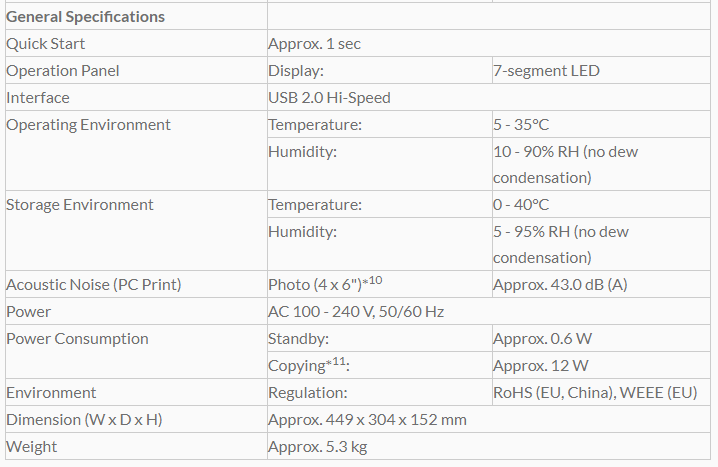Select the Quick Start row label

[46, 44]
